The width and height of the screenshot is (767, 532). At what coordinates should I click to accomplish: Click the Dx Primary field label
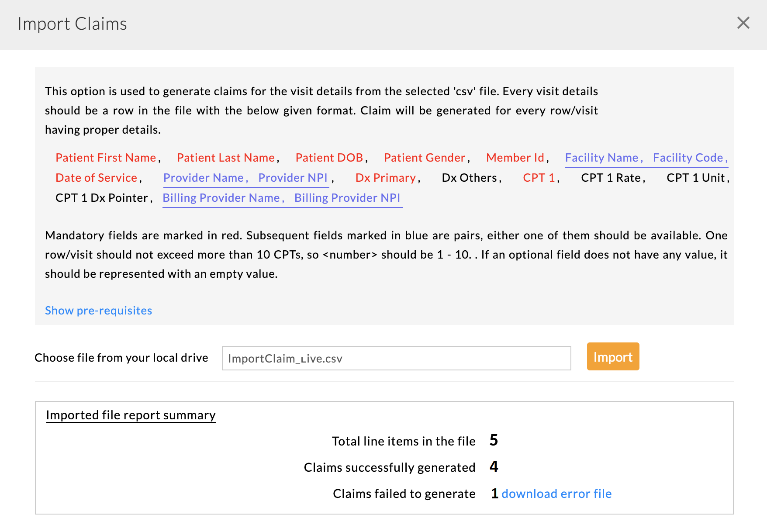click(x=386, y=178)
